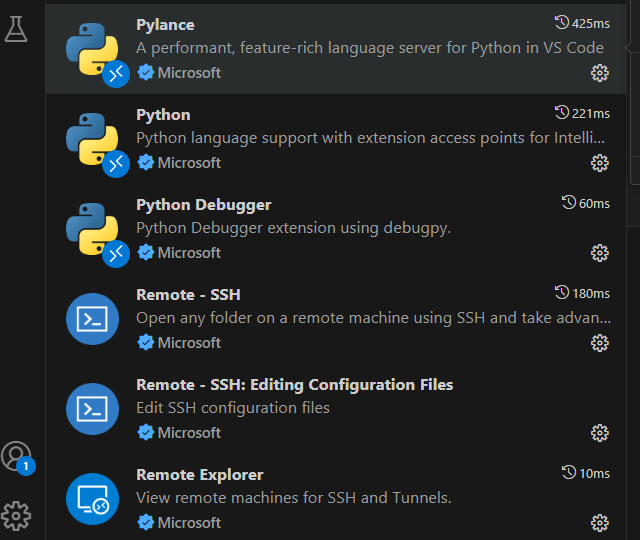Click the Remote - SSH 180ms activation time
The image size is (640, 540).
coord(582,293)
